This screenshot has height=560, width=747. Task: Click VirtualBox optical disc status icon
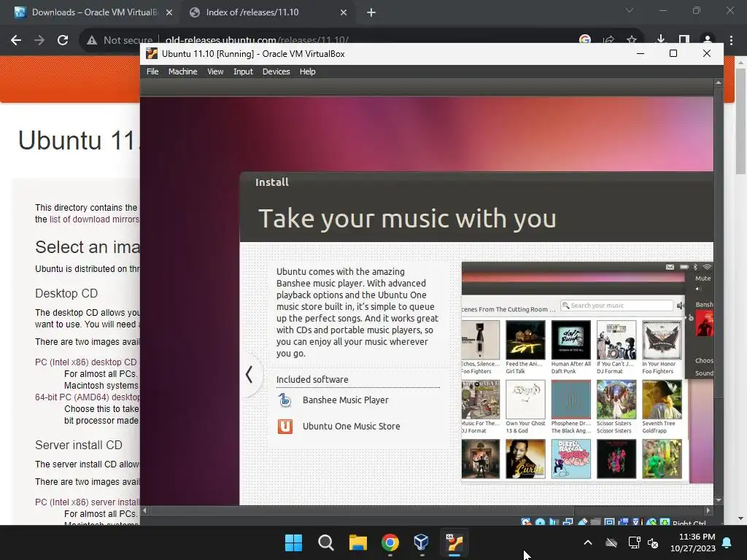[540, 522]
